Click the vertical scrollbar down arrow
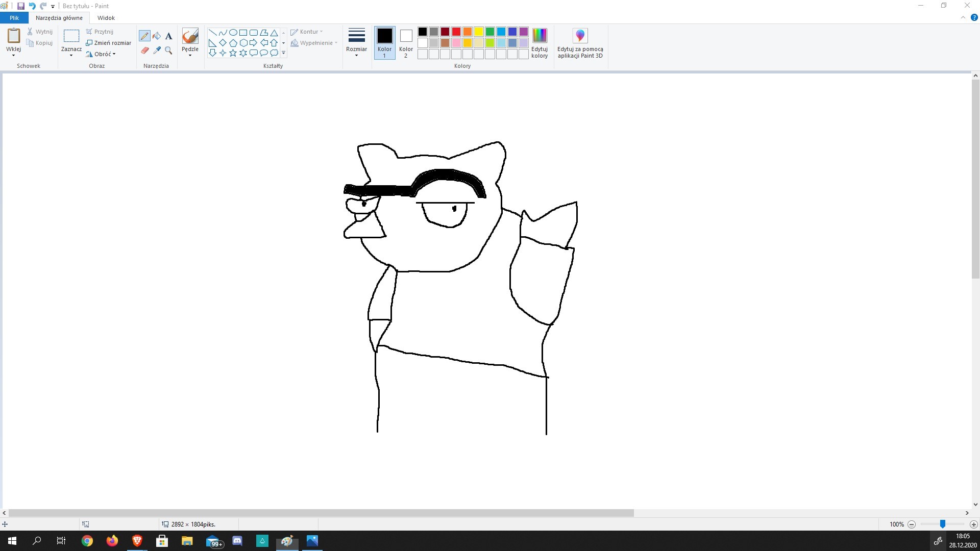This screenshot has height=551, width=980. [975, 505]
